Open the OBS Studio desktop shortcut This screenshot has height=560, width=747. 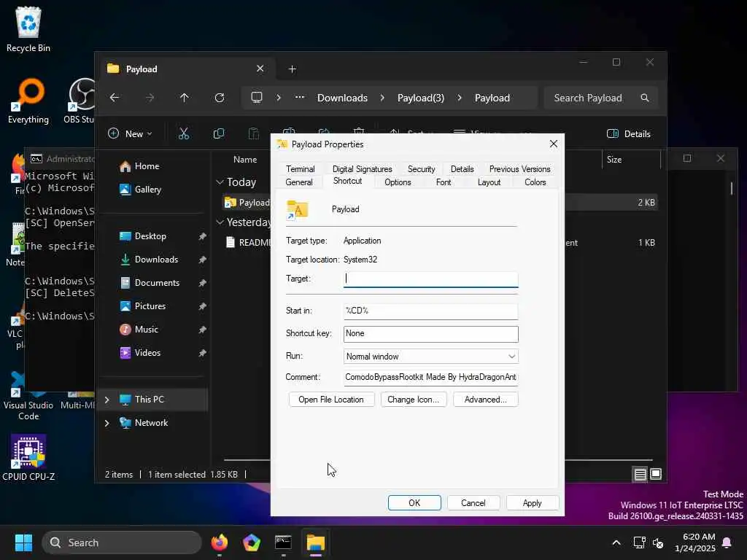coord(80,101)
